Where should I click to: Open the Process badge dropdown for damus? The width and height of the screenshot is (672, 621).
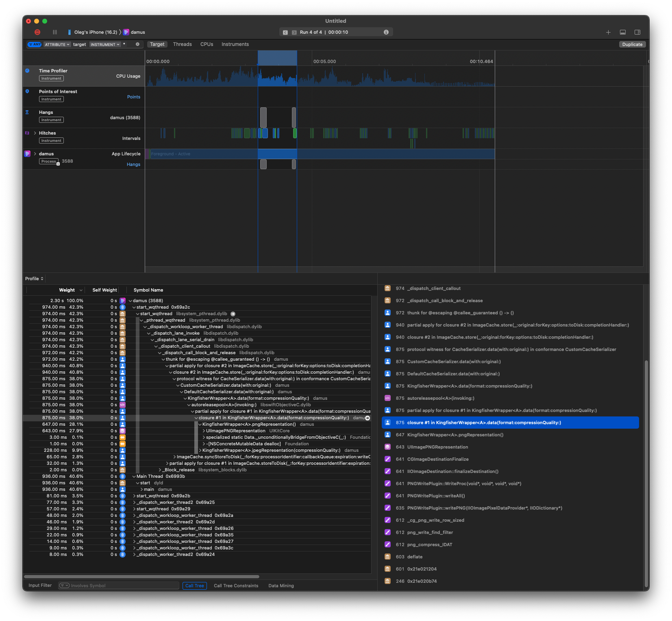pyautogui.click(x=58, y=163)
